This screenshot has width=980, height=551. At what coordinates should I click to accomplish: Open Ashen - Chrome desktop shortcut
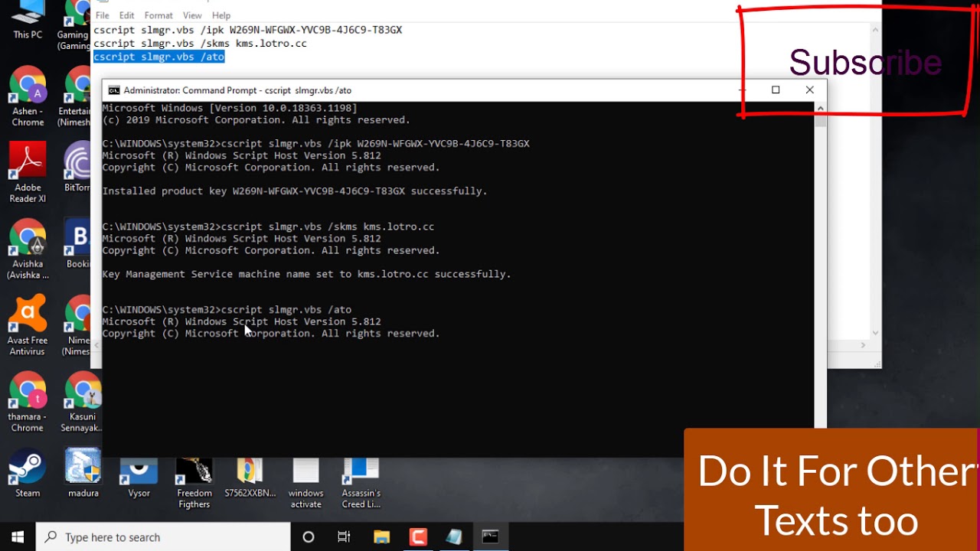coord(28,96)
